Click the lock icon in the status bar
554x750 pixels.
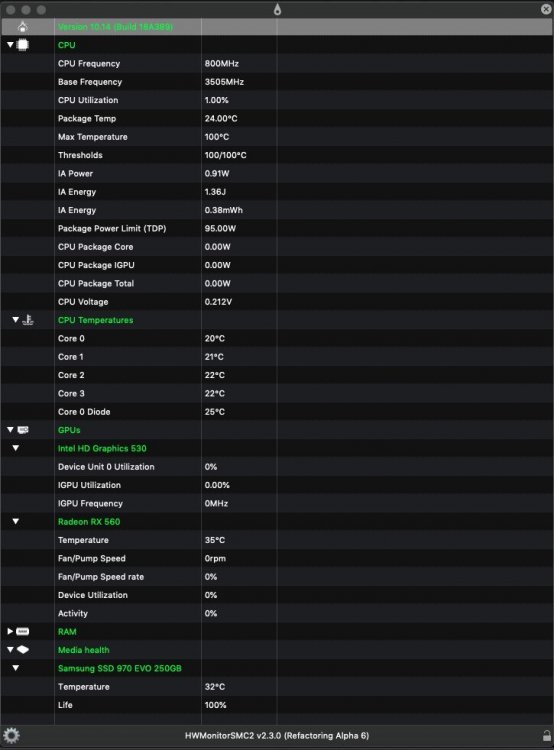click(547, 736)
